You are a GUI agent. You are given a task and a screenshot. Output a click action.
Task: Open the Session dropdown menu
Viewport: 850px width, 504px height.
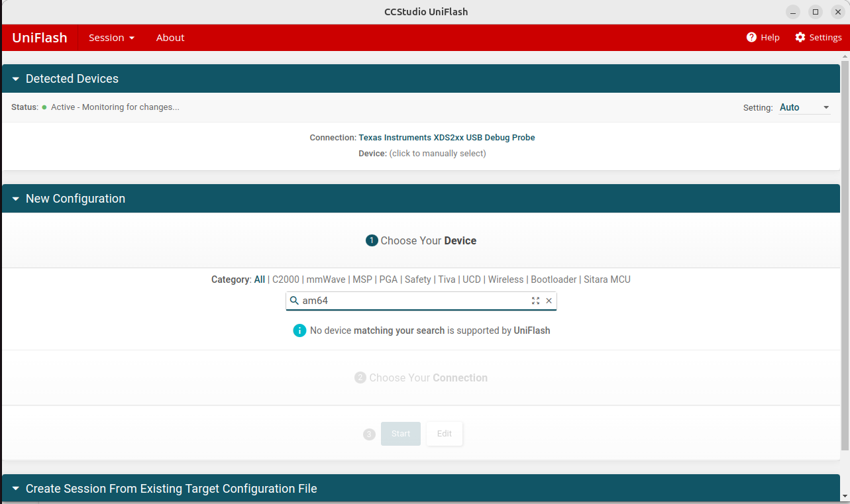[x=111, y=38]
